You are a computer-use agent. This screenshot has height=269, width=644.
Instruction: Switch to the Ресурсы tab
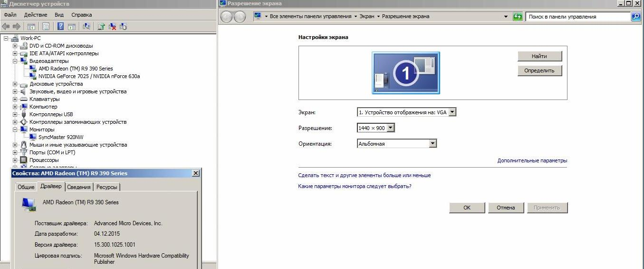pos(106,187)
